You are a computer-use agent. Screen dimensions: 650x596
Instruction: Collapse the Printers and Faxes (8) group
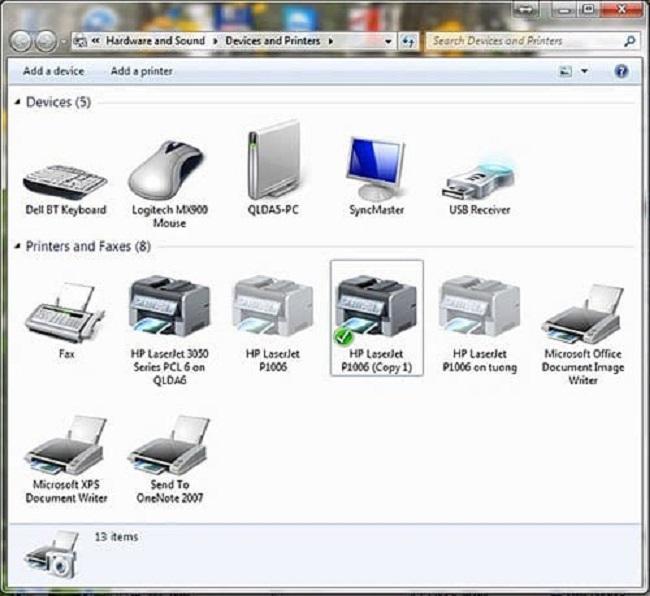pos(17,246)
